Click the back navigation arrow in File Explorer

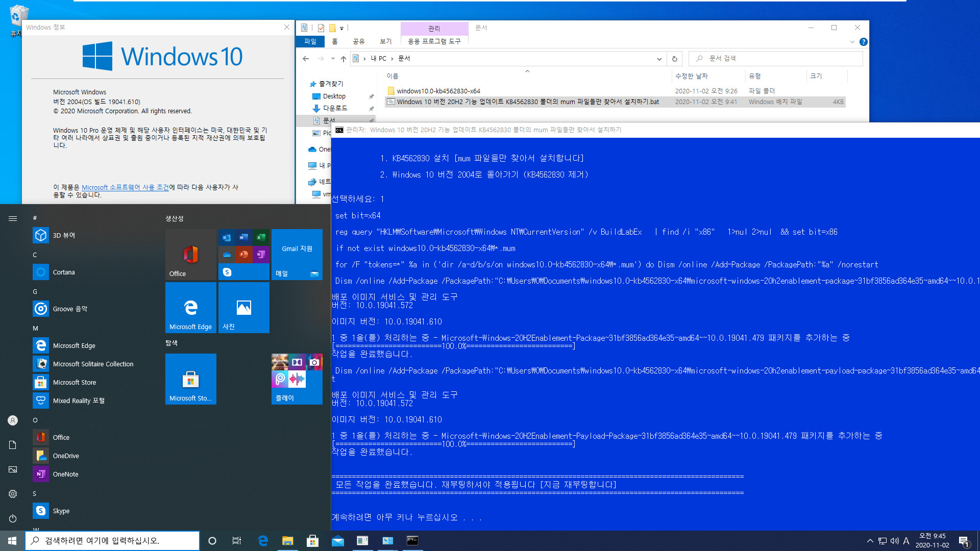pos(306,59)
